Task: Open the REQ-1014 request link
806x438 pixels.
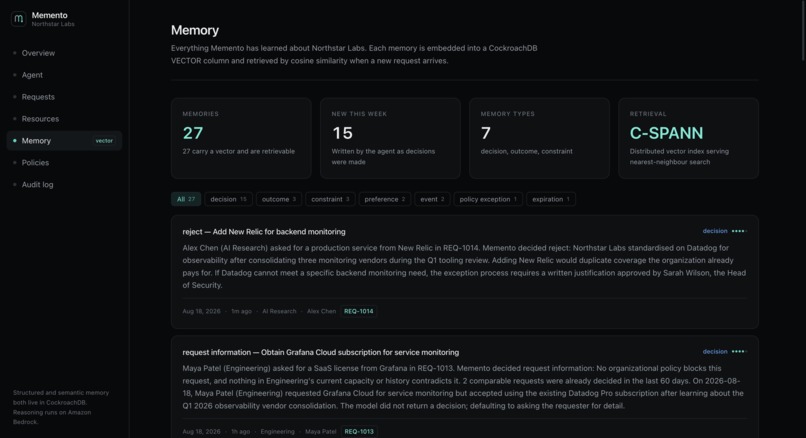Action: [359, 311]
